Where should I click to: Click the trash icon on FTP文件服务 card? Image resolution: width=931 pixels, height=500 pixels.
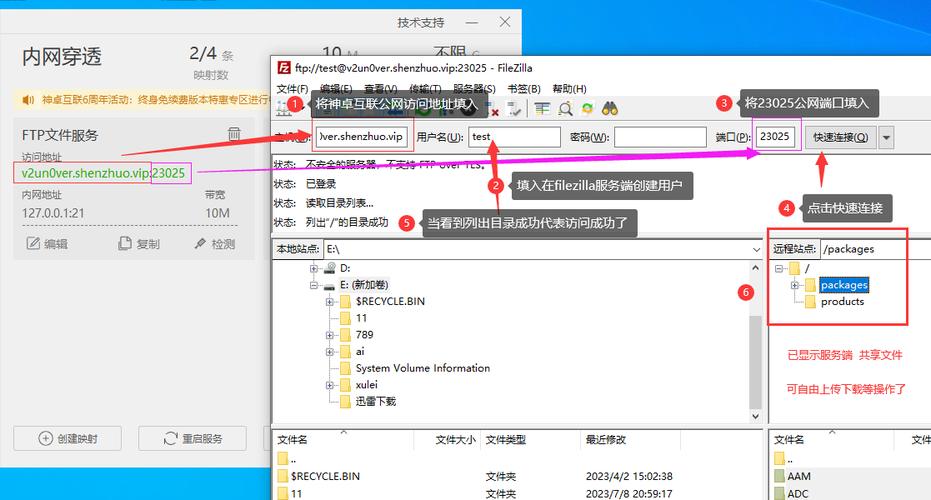pyautogui.click(x=235, y=134)
